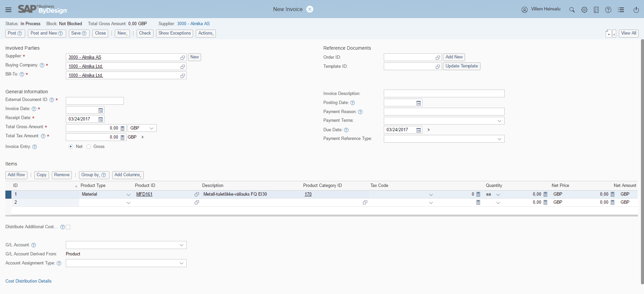Open the header calculator icon
The image size is (644, 294).
596,10
